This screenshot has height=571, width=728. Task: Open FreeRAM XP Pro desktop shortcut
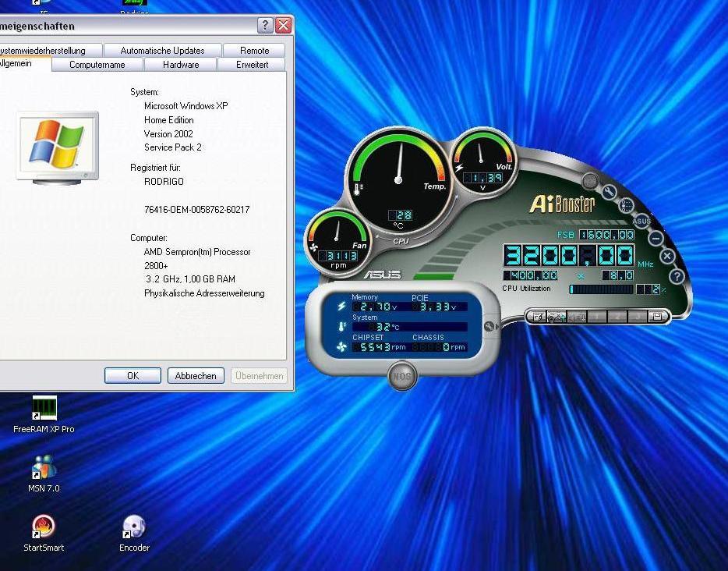[x=44, y=414]
